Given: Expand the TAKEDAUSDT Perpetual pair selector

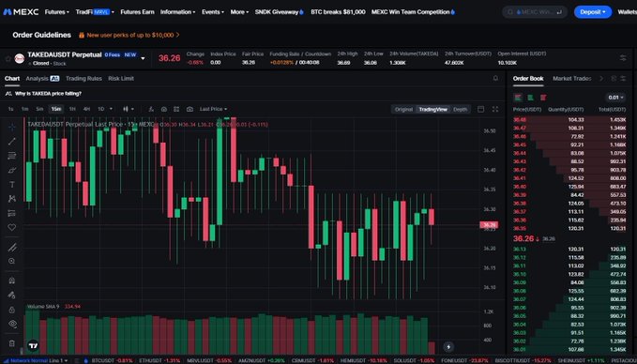Looking at the screenshot, I should pos(143,58).
